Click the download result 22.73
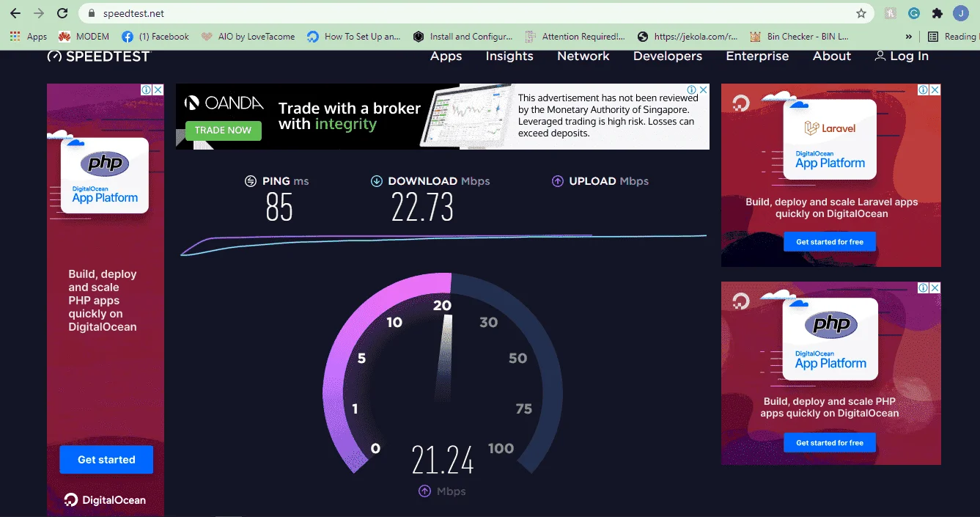980x517 pixels. [x=422, y=208]
